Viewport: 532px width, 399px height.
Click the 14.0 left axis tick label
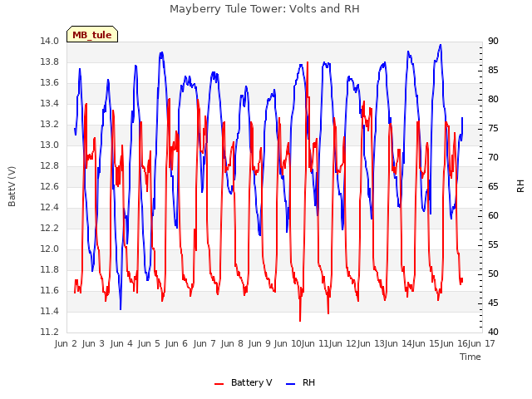[x=50, y=41]
